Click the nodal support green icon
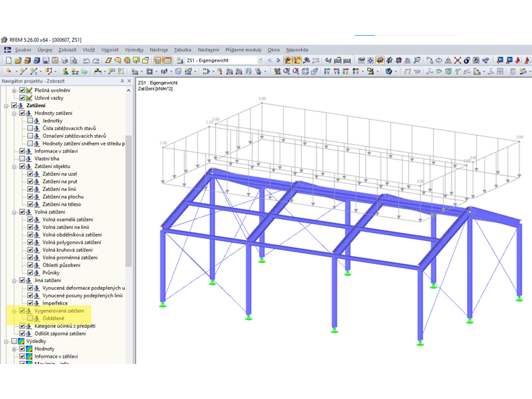The image size is (532, 399). pyautogui.click(x=66, y=71)
